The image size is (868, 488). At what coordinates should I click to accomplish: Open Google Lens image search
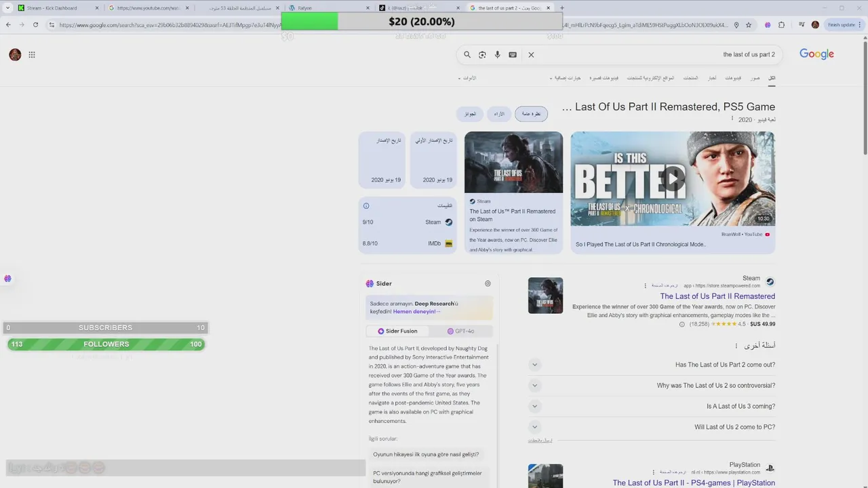pyautogui.click(x=482, y=55)
